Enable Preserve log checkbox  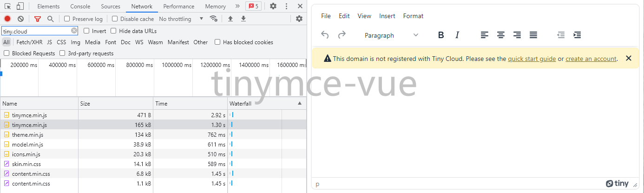tap(67, 19)
